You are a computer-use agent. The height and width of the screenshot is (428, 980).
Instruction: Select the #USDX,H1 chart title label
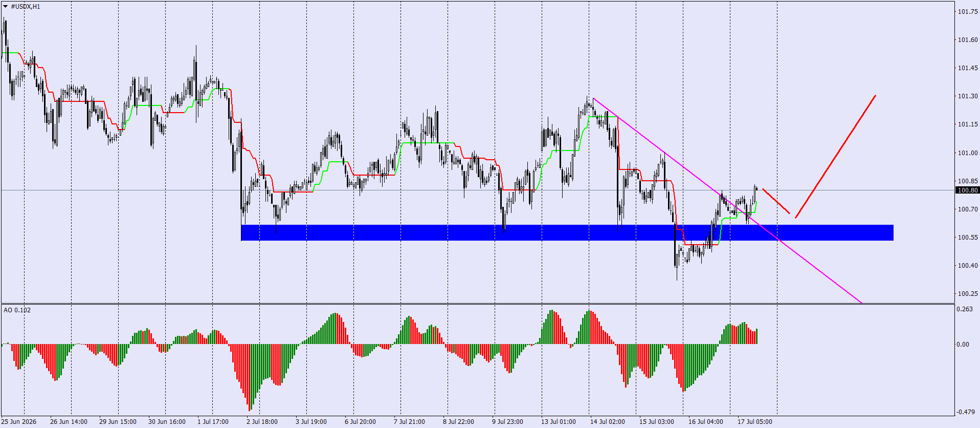click(26, 7)
